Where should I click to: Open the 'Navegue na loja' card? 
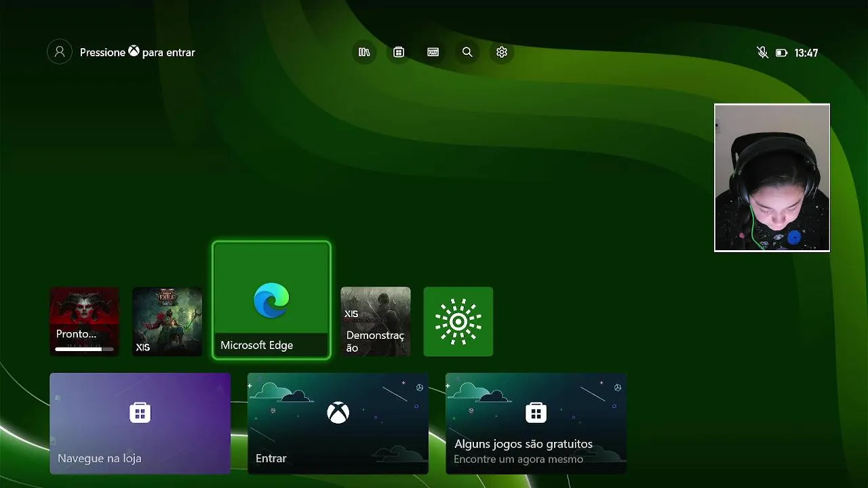[140, 424]
